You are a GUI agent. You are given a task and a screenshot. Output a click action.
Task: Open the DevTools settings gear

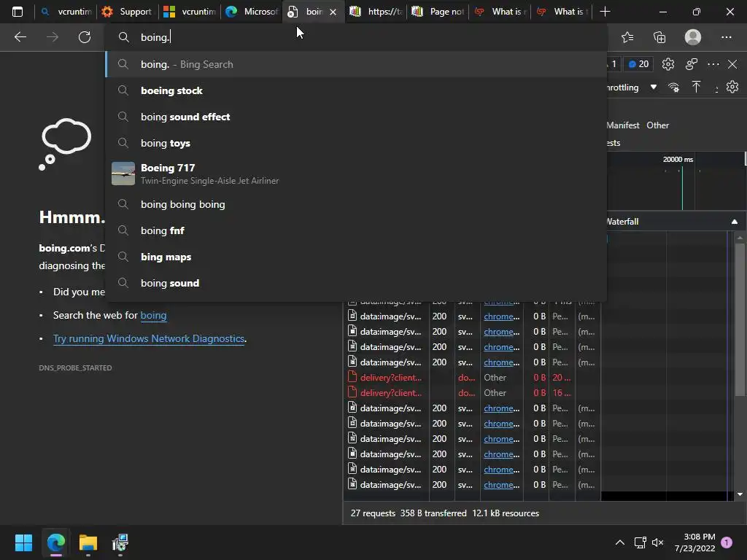click(x=668, y=64)
